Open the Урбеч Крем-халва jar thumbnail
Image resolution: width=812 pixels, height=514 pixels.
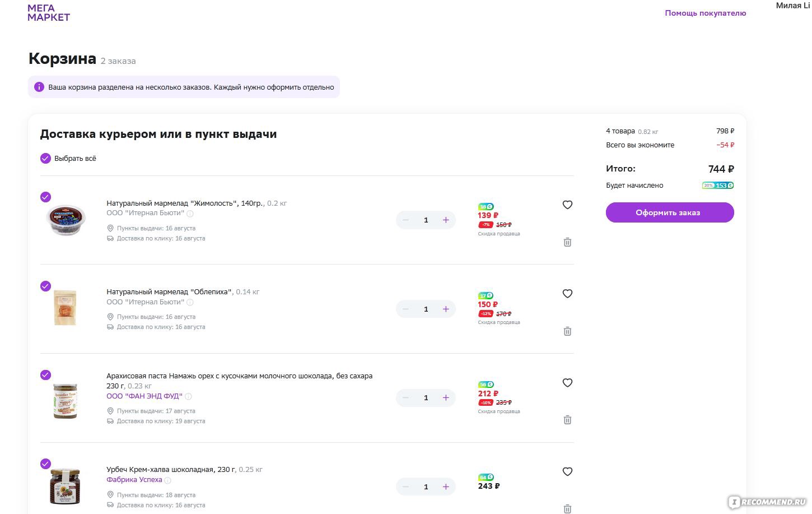point(65,487)
